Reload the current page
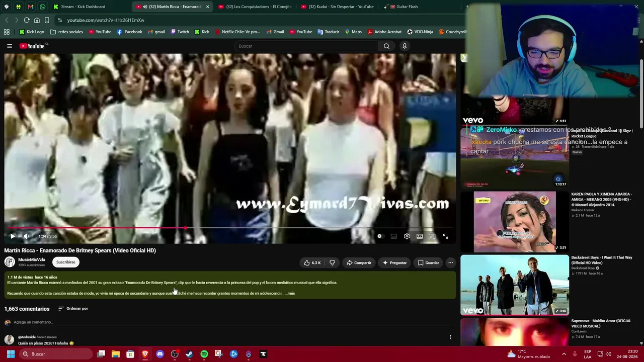This screenshot has height=362, width=644. [27, 20]
